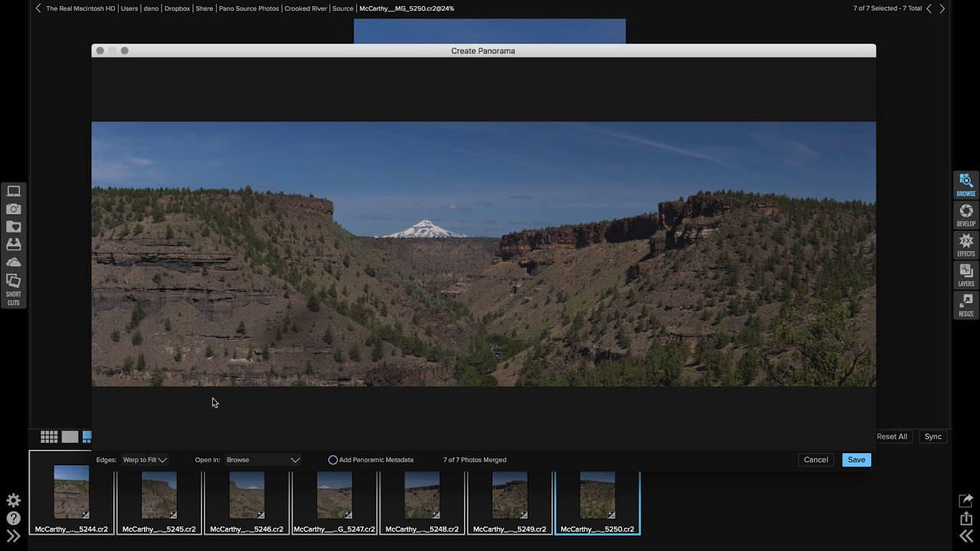The image size is (980, 551).
Task: Go to previous photo arrow at top right
Action: (x=929, y=8)
